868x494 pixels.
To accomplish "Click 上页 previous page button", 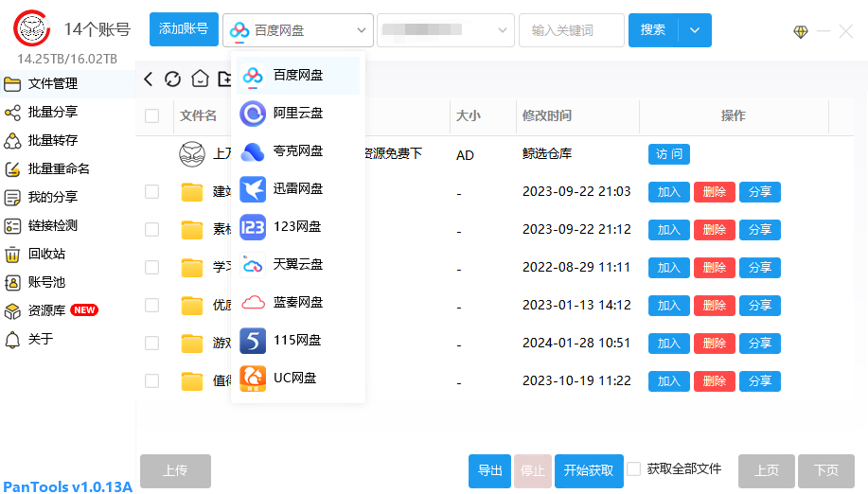I will [767, 471].
